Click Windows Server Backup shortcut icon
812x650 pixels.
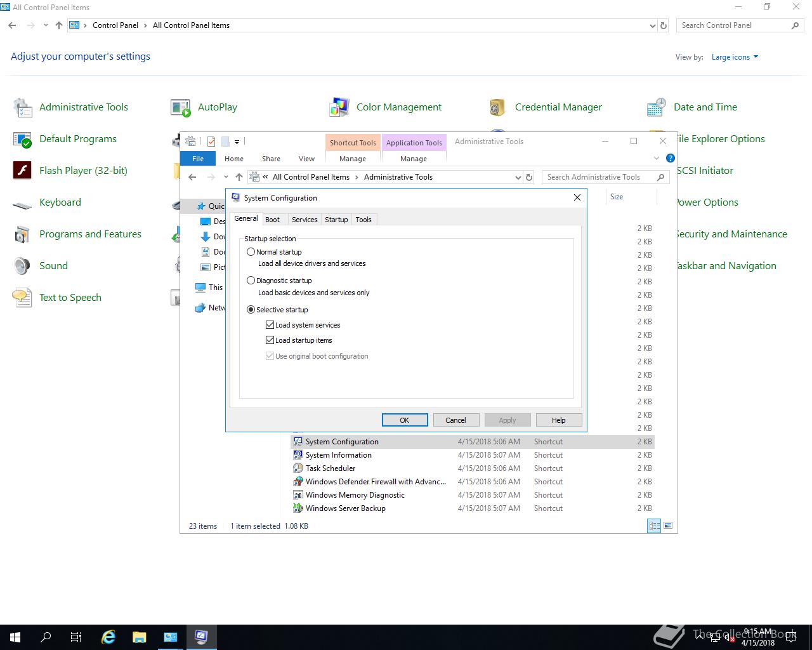[298, 508]
